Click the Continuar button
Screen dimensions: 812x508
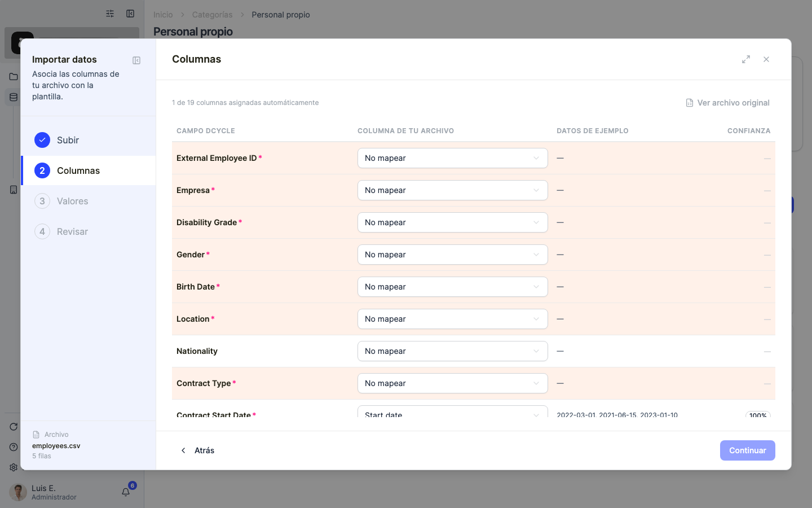pyautogui.click(x=748, y=450)
